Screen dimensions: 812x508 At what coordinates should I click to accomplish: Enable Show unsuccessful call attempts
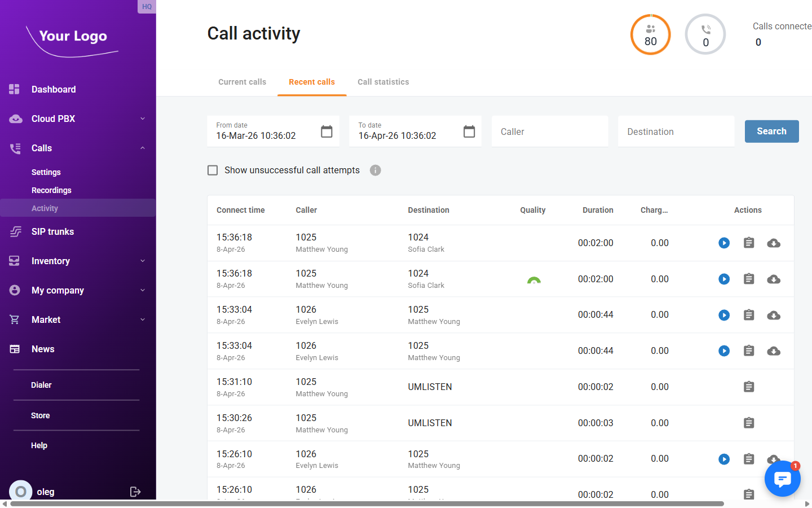(x=213, y=170)
